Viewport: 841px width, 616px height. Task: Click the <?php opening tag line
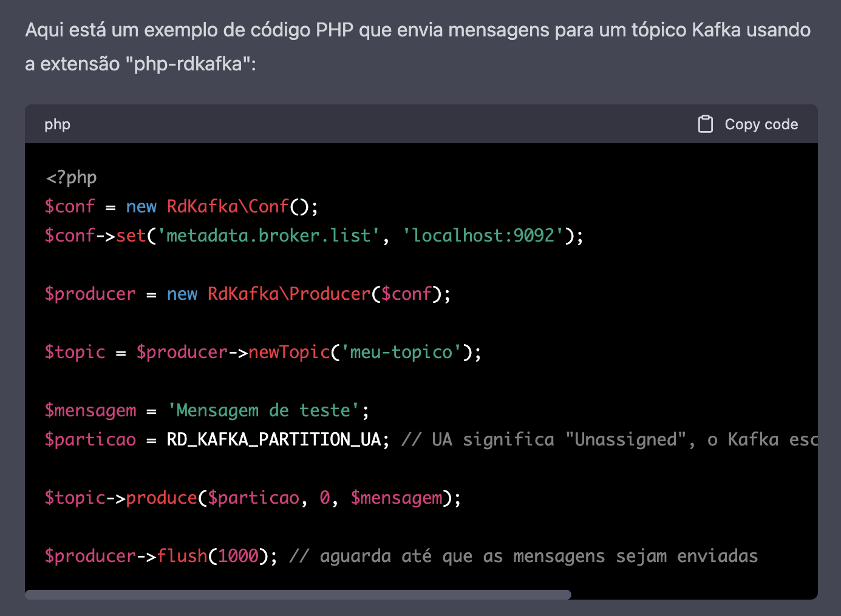point(71,177)
